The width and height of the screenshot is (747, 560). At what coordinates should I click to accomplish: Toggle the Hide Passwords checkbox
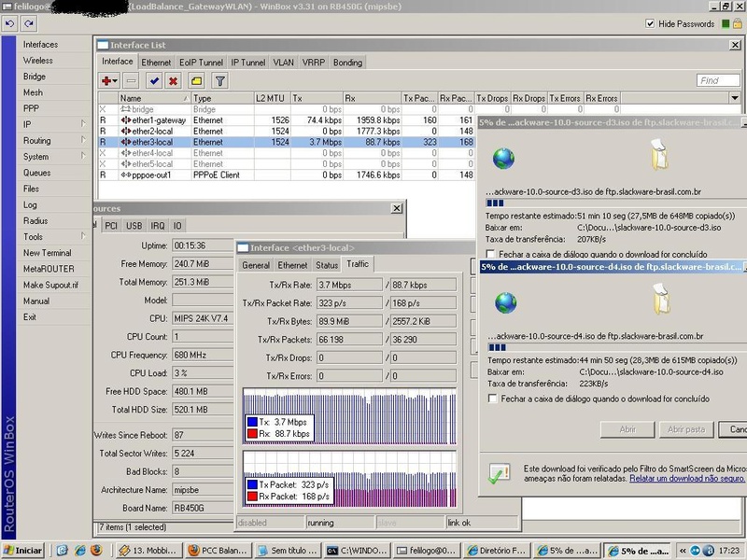[650, 24]
